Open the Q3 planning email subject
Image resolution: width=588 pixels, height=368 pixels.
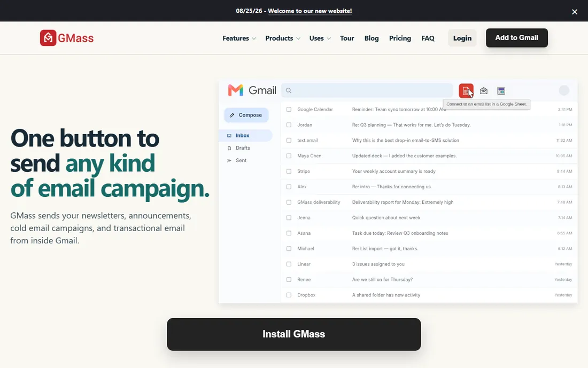coord(411,125)
